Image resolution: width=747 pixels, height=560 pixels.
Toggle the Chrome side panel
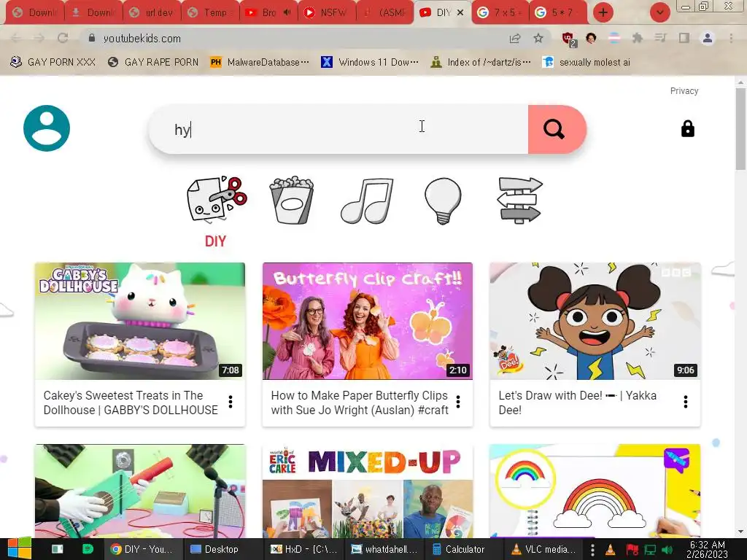pos(684,38)
